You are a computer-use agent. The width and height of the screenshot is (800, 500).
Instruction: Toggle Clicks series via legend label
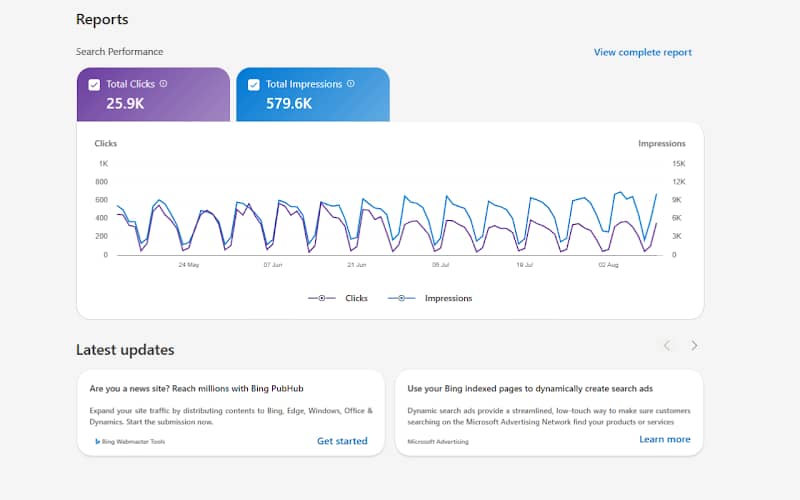point(356,298)
